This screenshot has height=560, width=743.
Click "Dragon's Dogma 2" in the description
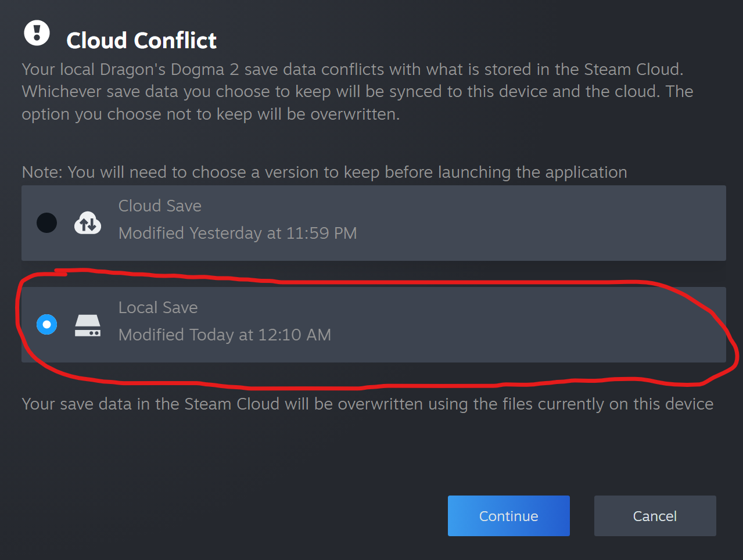pyautogui.click(x=170, y=70)
